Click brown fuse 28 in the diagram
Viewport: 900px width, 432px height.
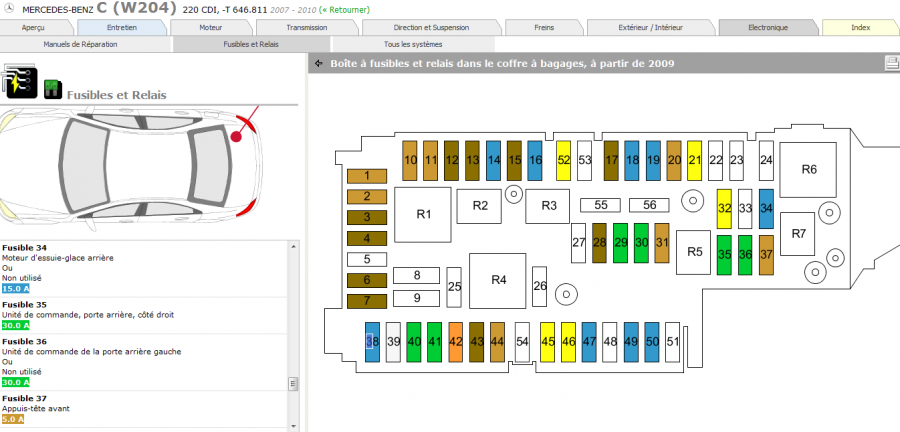click(599, 243)
